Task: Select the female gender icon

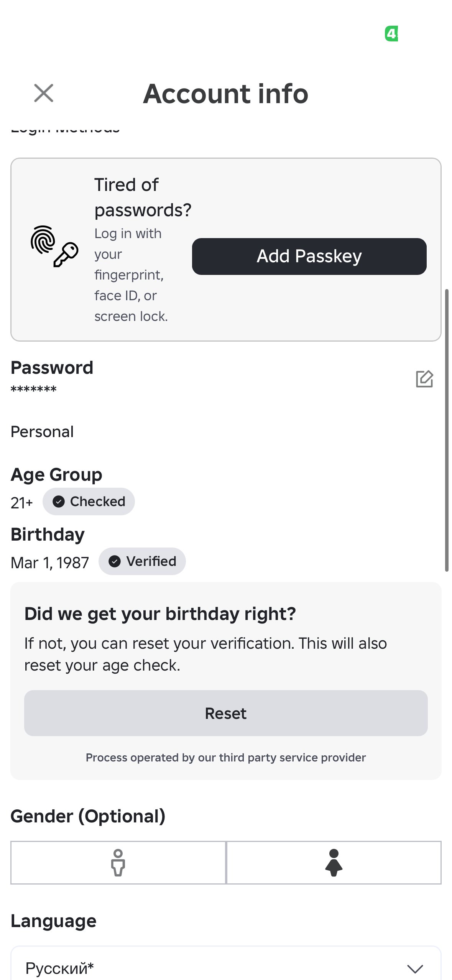Action: 334,863
